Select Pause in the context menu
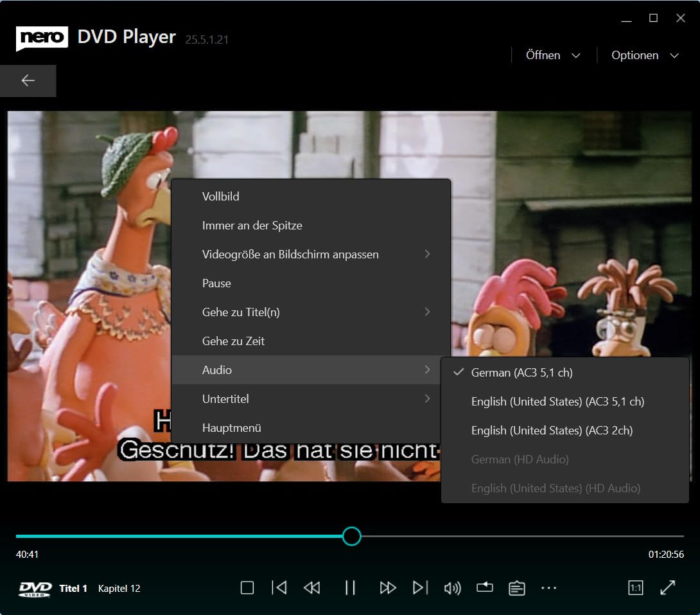This screenshot has height=615, width=700. coord(311,283)
